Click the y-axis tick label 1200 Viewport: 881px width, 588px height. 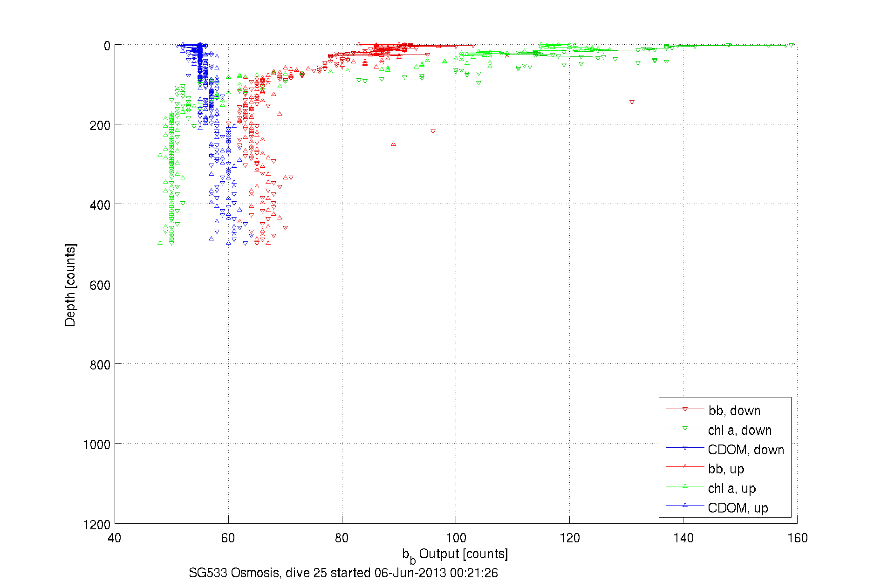click(x=97, y=525)
